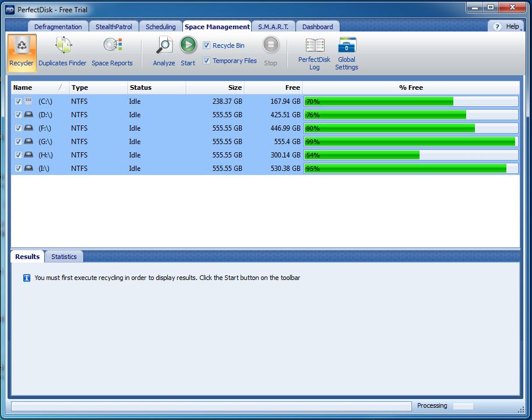This screenshot has height=420, width=532.
Task: Open the S.M.A.R.T. tab
Action: coord(273,27)
